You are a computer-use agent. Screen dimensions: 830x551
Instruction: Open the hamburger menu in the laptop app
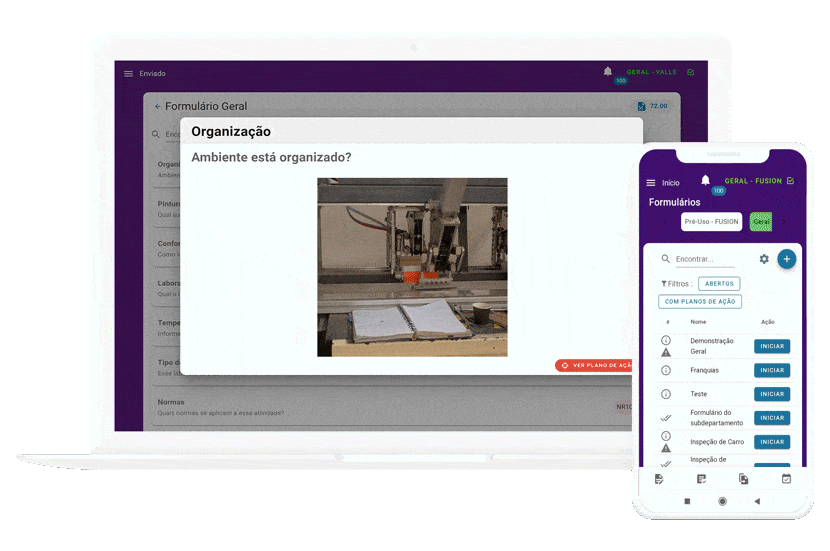128,74
